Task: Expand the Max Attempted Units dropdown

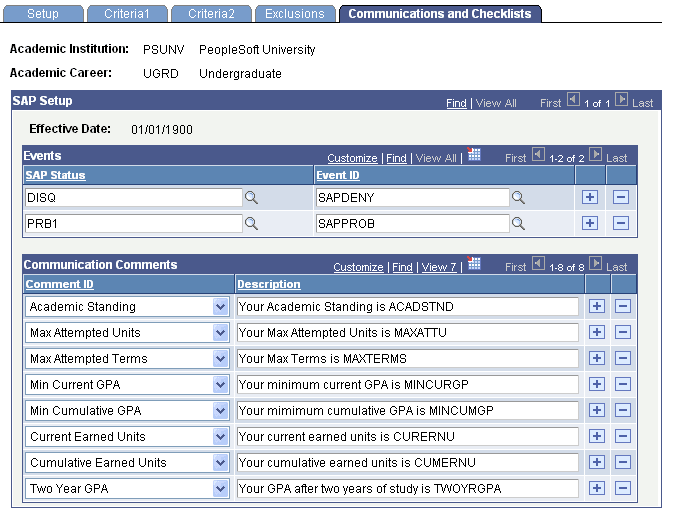Action: pos(220,333)
